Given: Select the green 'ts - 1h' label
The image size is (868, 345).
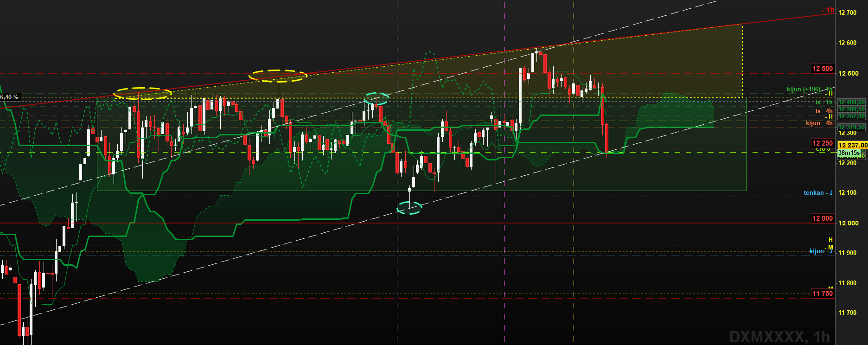Looking at the screenshot, I should pos(824,102).
